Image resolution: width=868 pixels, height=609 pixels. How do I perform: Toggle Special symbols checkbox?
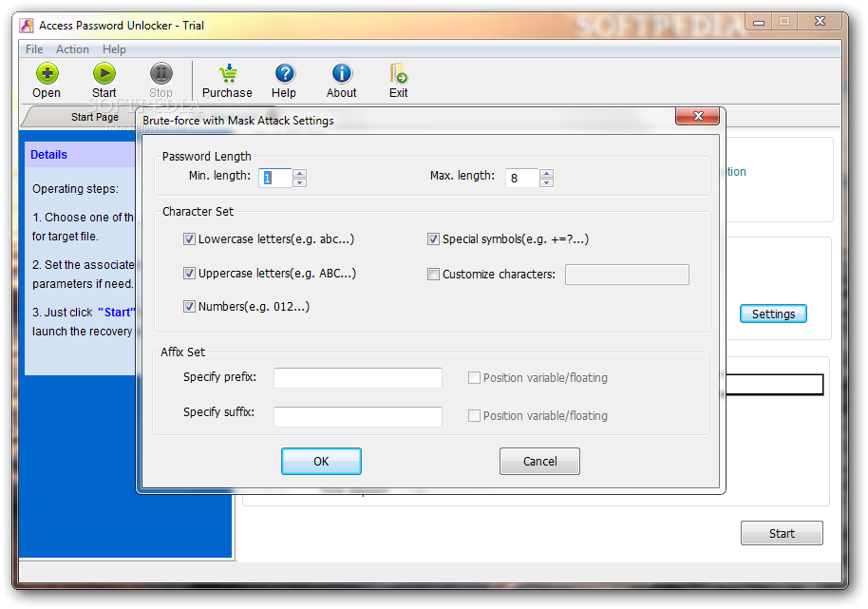coord(433,239)
